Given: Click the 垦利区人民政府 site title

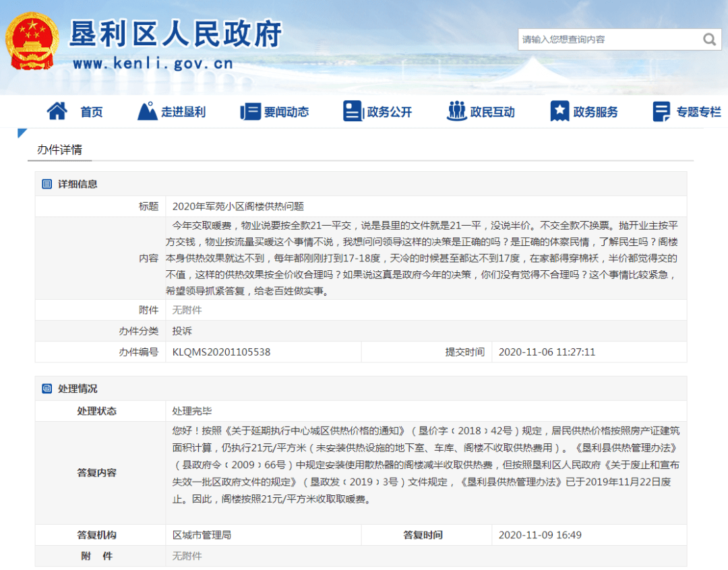Looking at the screenshot, I should point(175,32).
